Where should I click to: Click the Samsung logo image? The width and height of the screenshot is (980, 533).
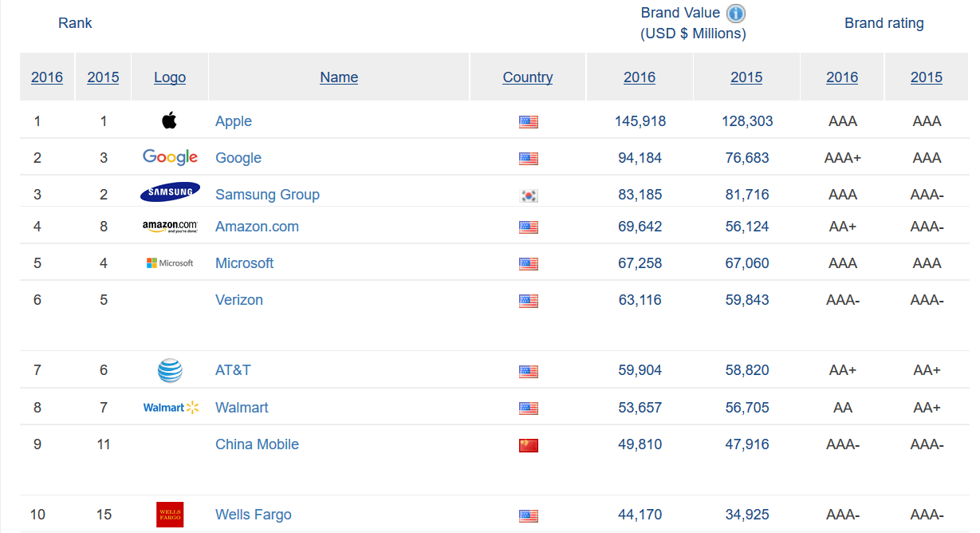tap(170, 192)
